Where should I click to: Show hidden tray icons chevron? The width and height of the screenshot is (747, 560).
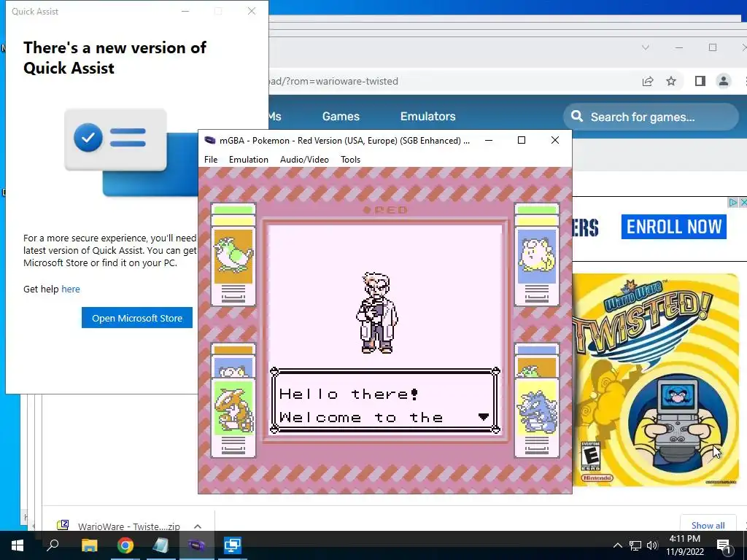tap(617, 545)
